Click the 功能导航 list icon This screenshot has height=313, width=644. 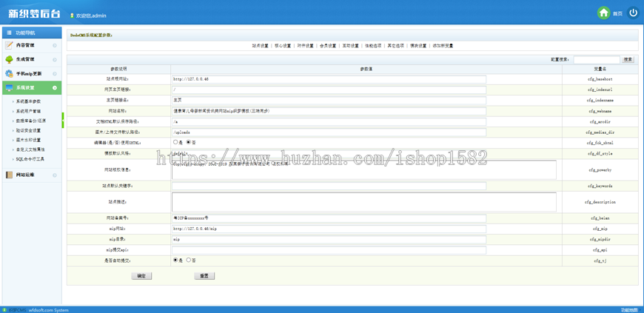pos(9,33)
